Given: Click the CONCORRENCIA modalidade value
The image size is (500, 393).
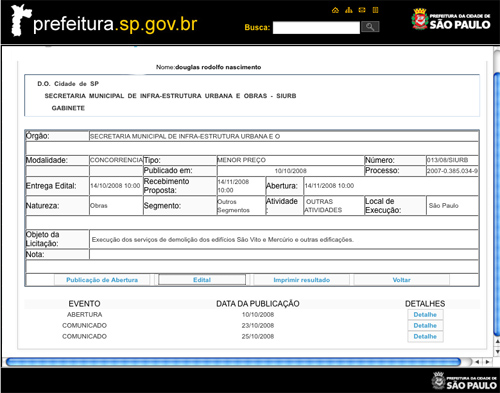Looking at the screenshot, I should pyautogui.click(x=116, y=160).
